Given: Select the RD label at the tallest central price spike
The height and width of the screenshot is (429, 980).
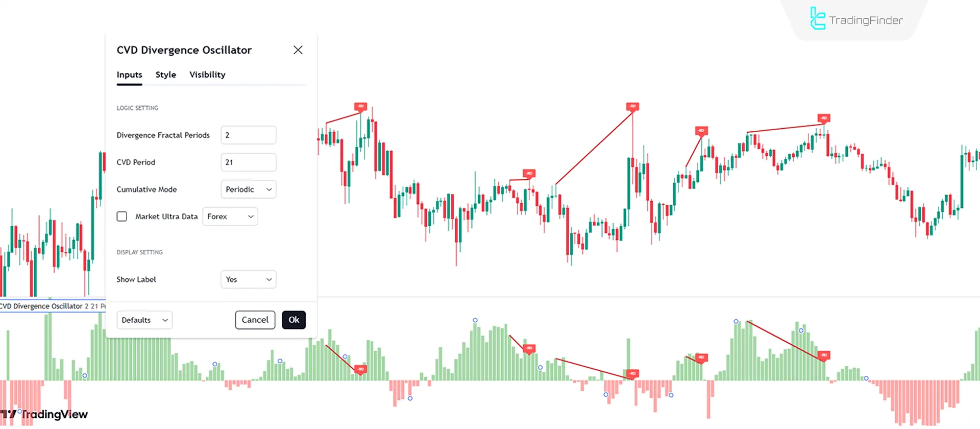Looking at the screenshot, I should click(x=633, y=106).
